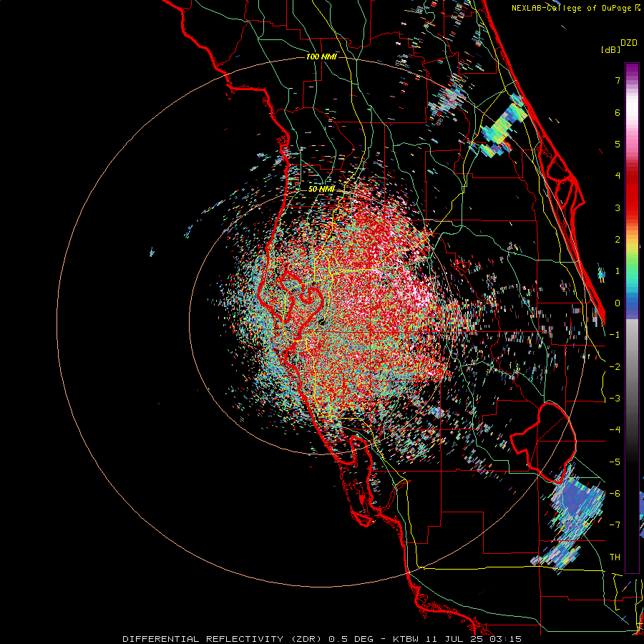Select the 0 dB scale label
This screenshot has height=644, width=644.
[618, 303]
